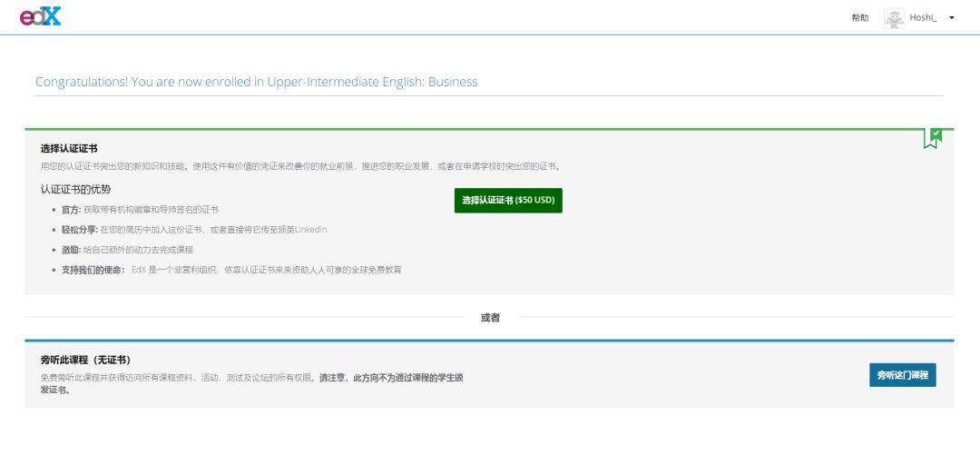Select the 官方 bullet item text
Viewport: 980px width, 455px height.
(x=140, y=210)
